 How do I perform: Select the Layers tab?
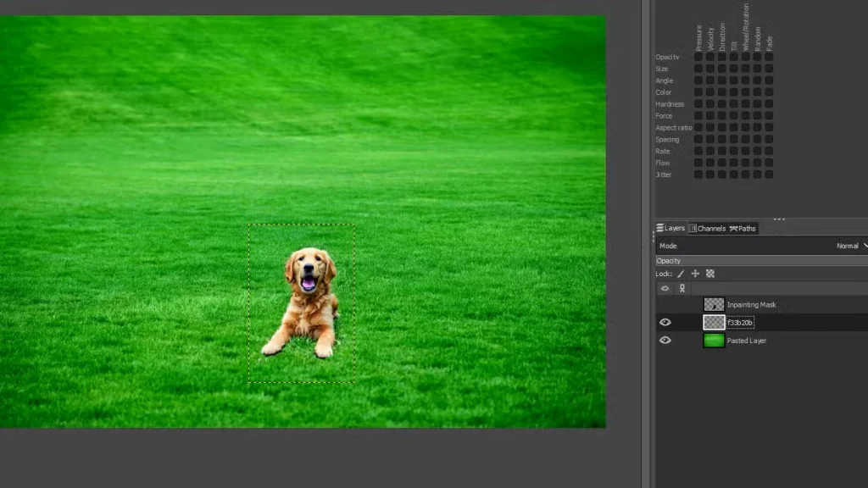tap(670, 229)
